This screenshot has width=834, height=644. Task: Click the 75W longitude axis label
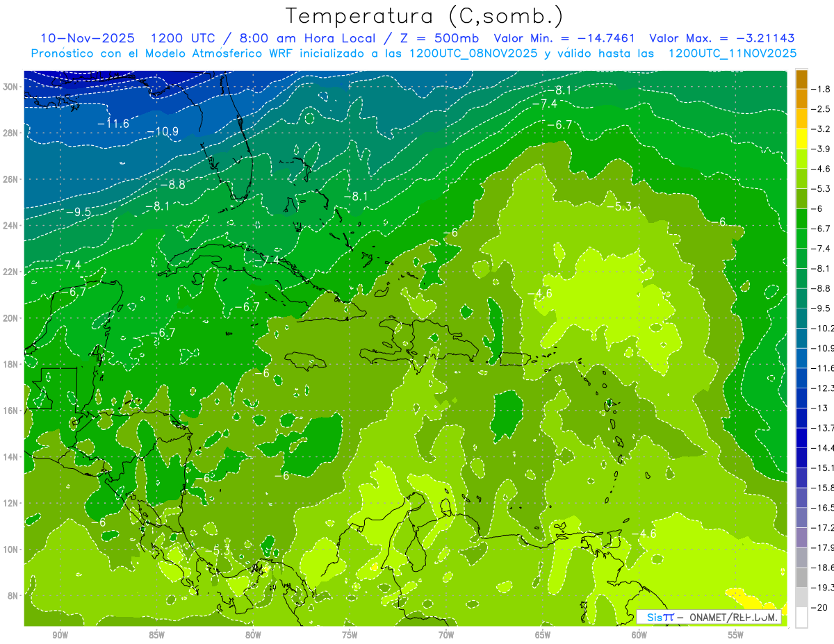pos(350,635)
